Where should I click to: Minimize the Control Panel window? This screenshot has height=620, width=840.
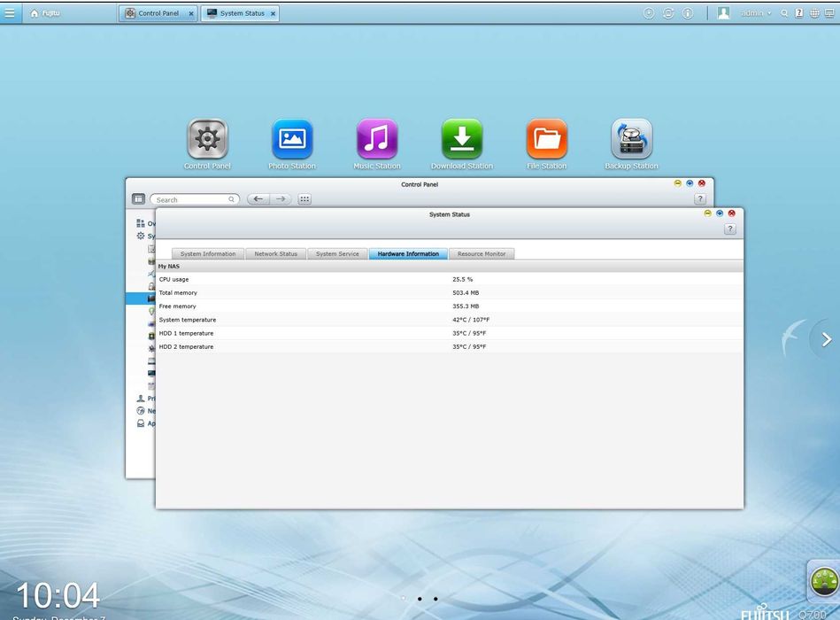point(677,183)
